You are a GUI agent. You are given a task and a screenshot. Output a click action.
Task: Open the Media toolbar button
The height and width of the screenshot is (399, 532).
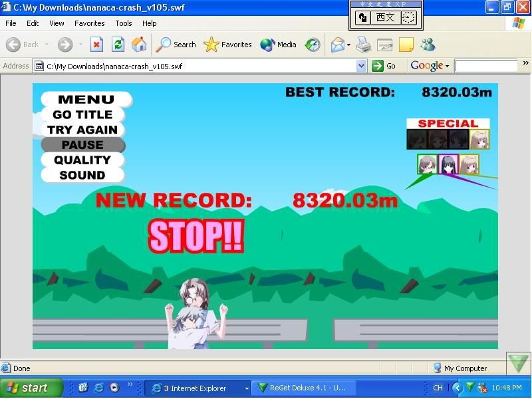tap(278, 45)
